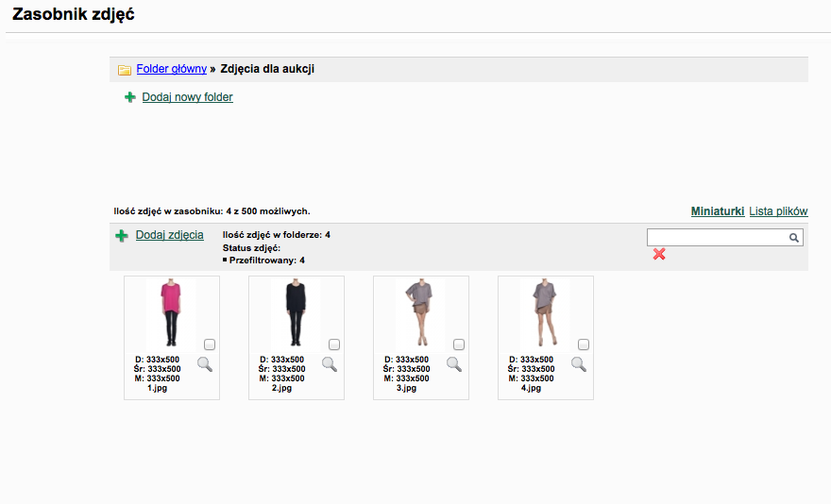This screenshot has width=831, height=504.
Task: Open the pink blouse thumbnail 1.jpg
Action: [171, 314]
